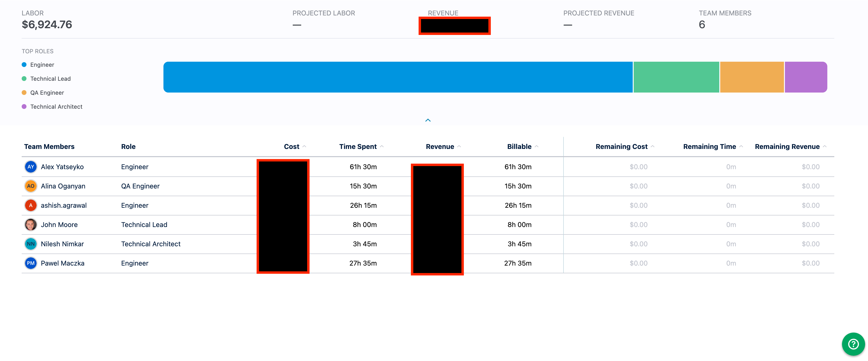The height and width of the screenshot is (361, 868).
Task: Sort table by Revenue column
Action: pos(440,147)
